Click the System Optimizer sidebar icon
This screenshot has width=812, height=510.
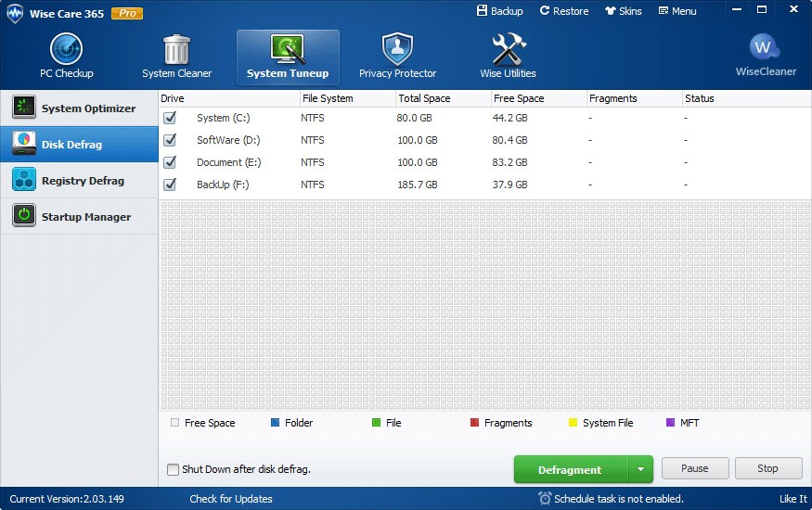coord(24,107)
